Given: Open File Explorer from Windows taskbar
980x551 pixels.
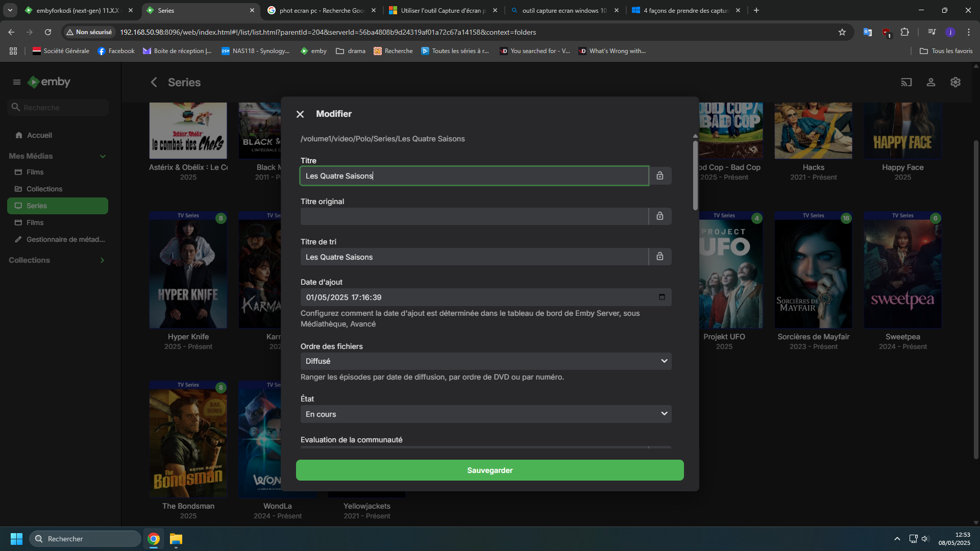Looking at the screenshot, I should click(x=176, y=539).
